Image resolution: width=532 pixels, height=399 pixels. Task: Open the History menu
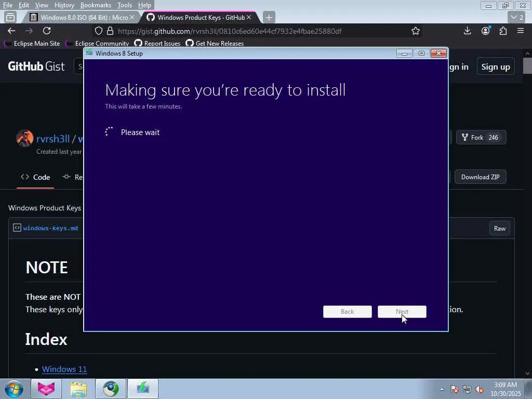coord(64,5)
